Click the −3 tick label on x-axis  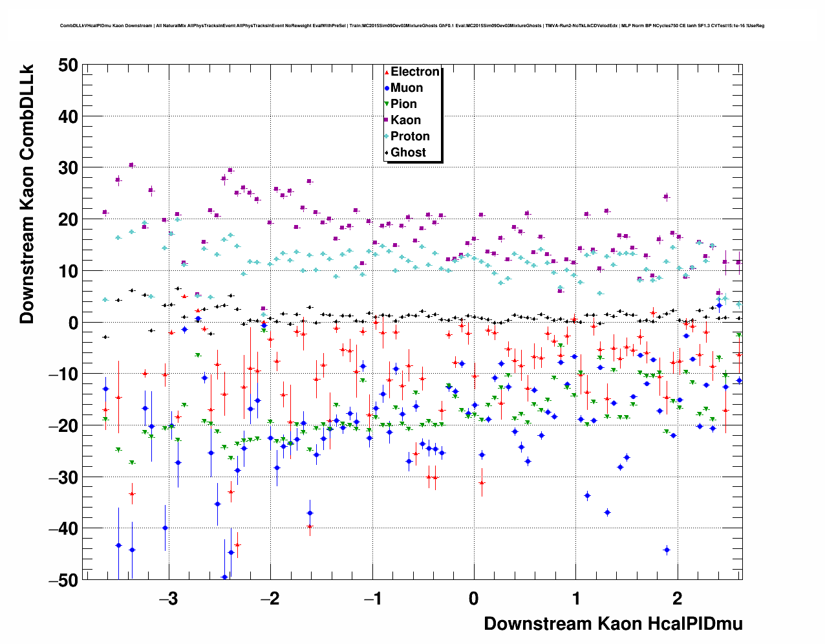pyautogui.click(x=168, y=599)
